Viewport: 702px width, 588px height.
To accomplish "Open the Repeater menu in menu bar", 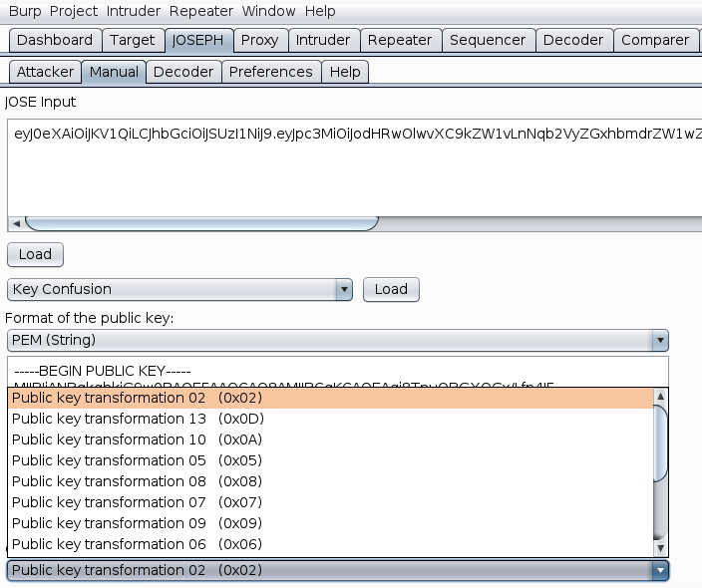I will [x=201, y=11].
